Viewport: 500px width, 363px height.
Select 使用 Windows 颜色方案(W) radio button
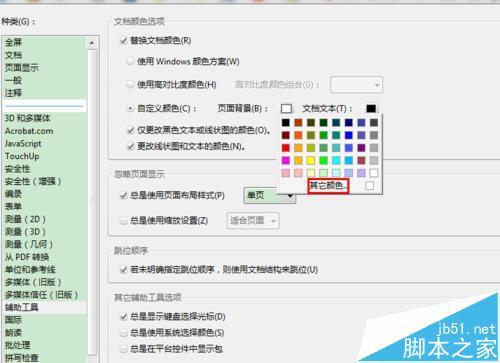[130, 61]
